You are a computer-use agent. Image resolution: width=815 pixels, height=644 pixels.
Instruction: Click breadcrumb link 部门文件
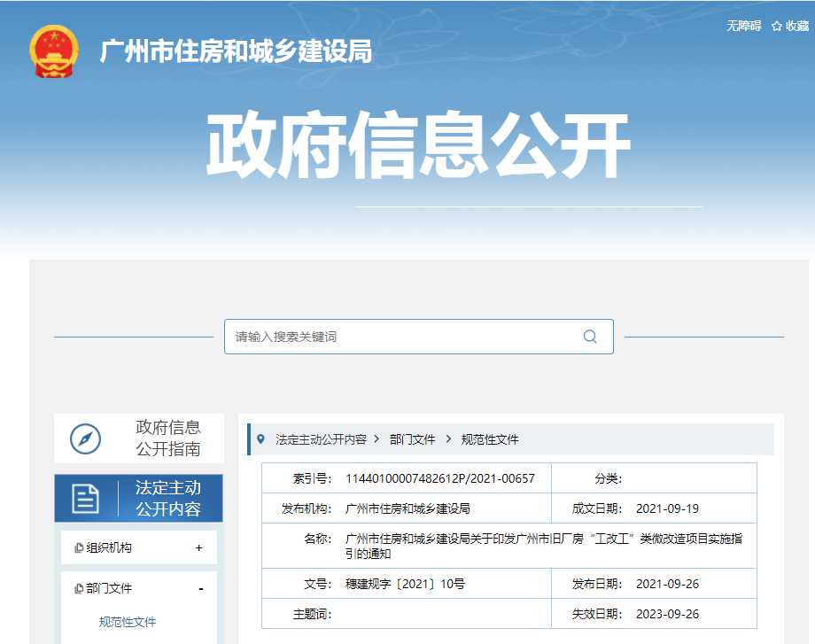pyautogui.click(x=412, y=439)
